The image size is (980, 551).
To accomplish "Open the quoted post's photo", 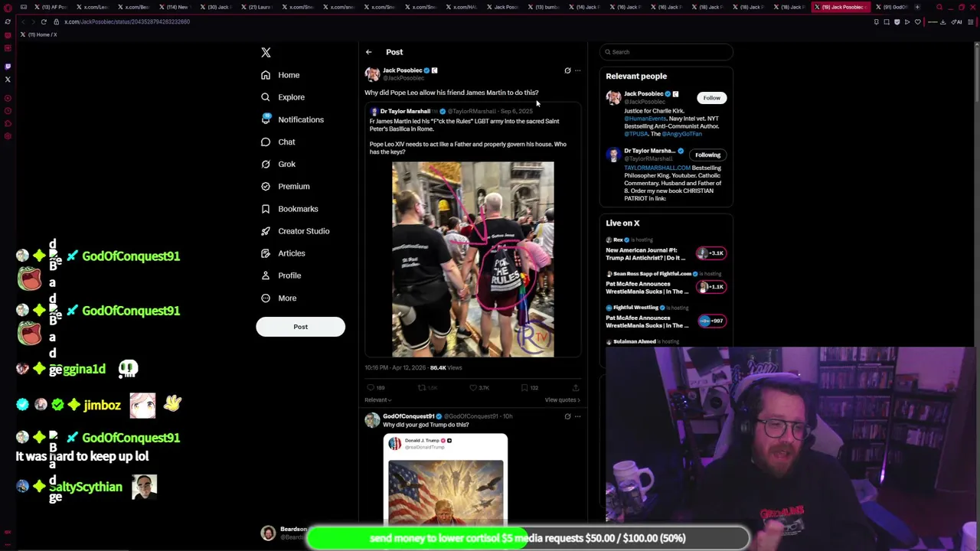I will 472,259.
